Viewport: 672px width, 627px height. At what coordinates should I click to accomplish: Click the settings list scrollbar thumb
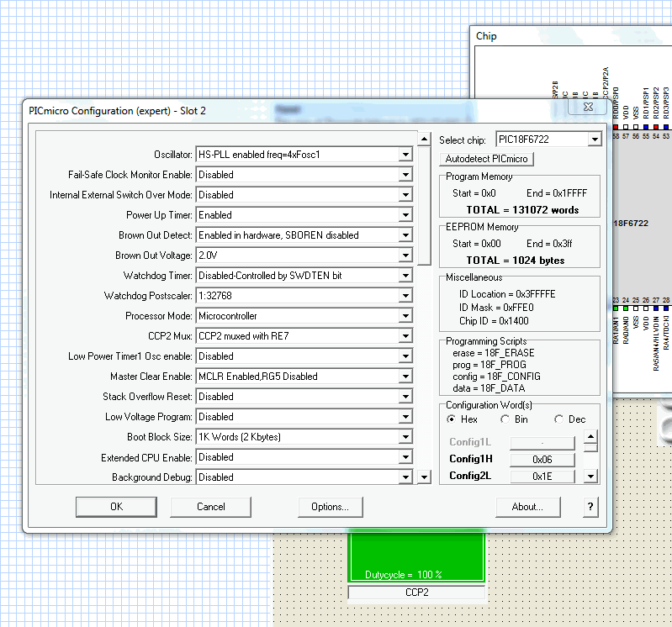coord(424,206)
